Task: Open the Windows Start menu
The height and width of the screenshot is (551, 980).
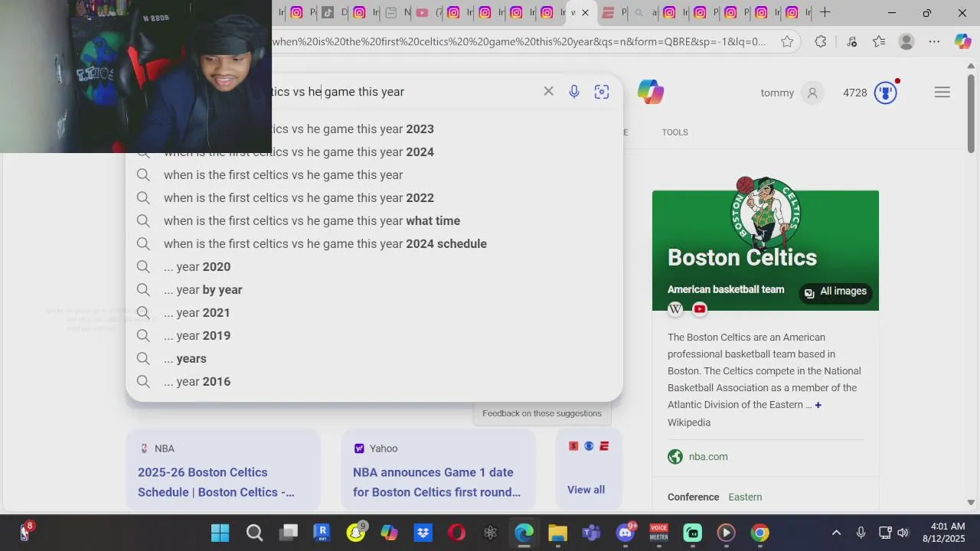Action: tap(220, 533)
